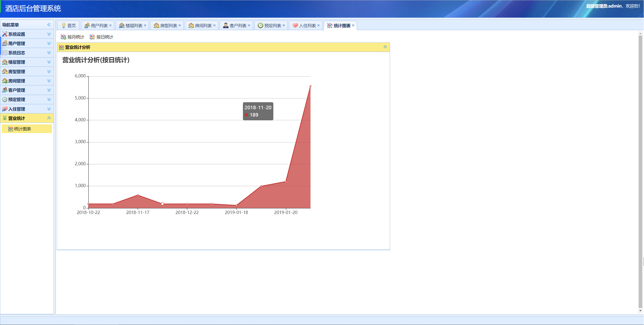The height and width of the screenshot is (325, 644).
Task: Click the 房间管理 house icon
Action: (5, 81)
